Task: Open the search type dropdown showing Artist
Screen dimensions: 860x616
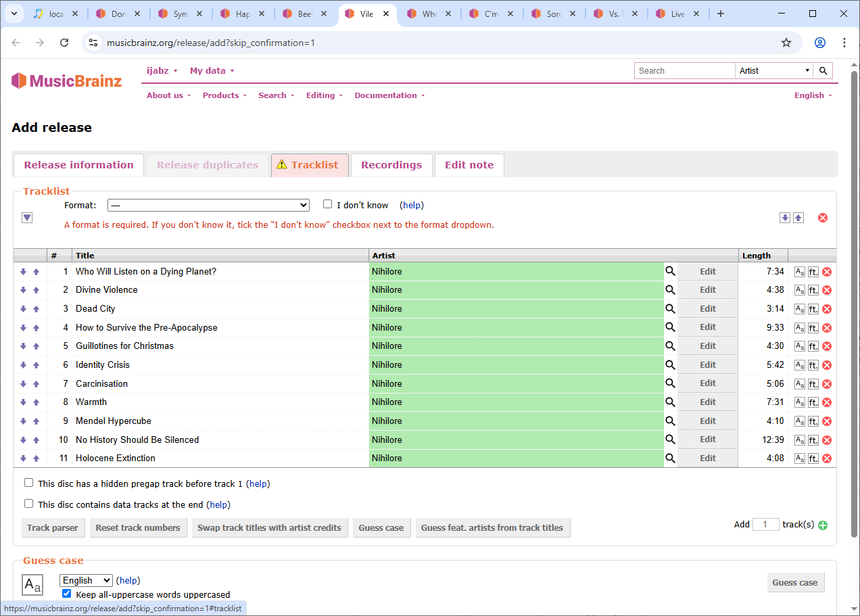Action: tap(775, 71)
